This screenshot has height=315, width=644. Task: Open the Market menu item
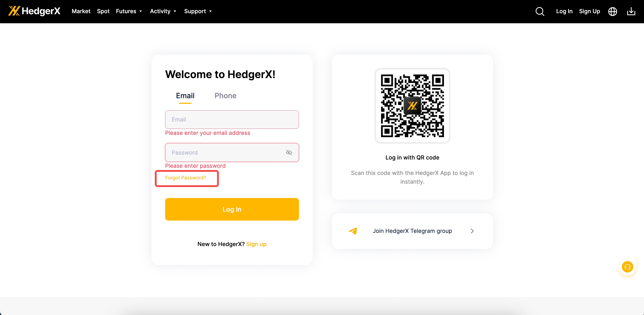tap(81, 11)
